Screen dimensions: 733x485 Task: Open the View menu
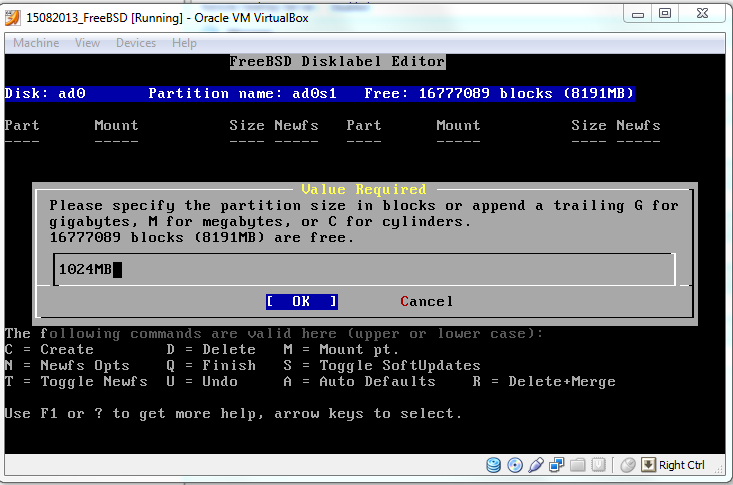coord(87,43)
